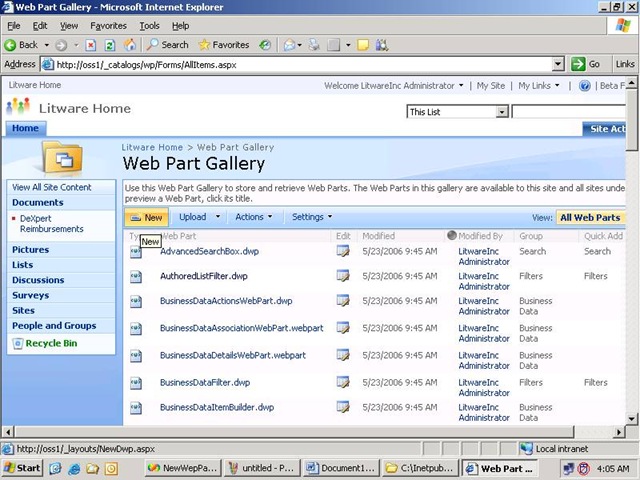Switch to C:\Inetpub taskbar folder button

(x=419, y=468)
